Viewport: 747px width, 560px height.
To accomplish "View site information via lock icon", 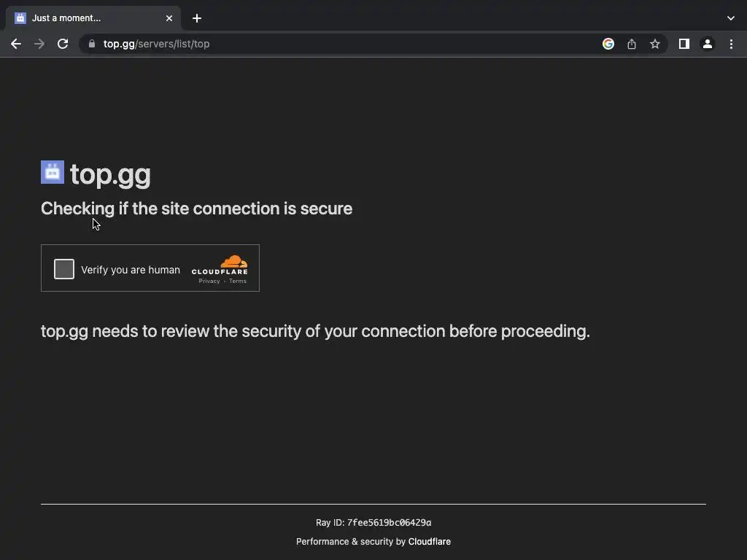I will pos(92,44).
